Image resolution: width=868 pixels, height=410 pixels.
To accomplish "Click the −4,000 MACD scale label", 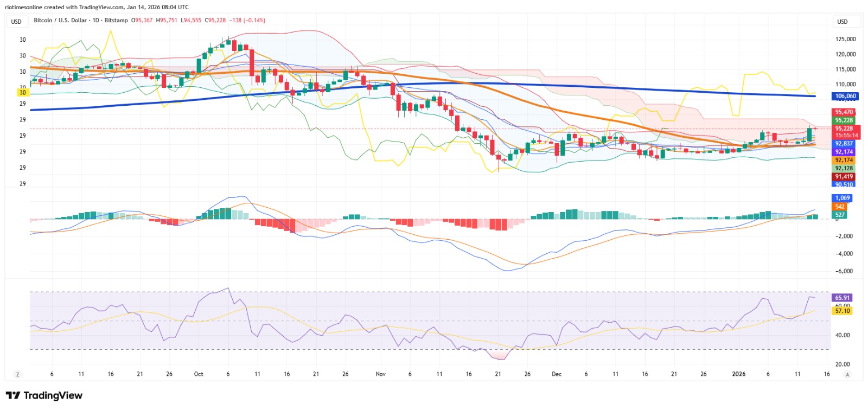I will tap(844, 253).
